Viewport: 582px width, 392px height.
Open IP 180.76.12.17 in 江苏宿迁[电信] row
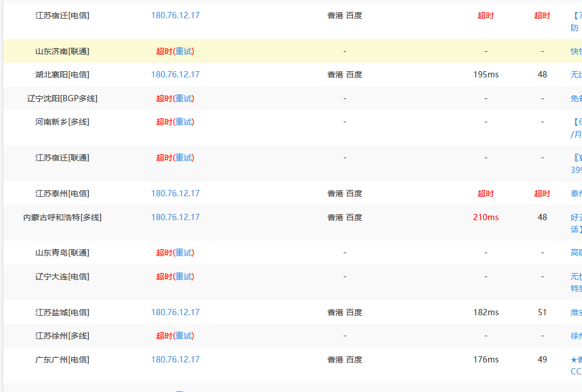pyautogui.click(x=175, y=15)
